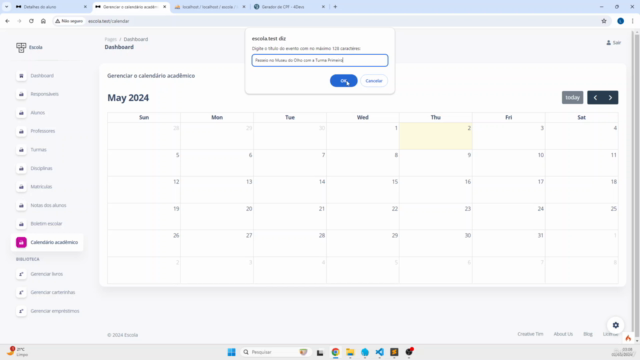
Task: Click the taskbar Pesquisar search box
Action: (276, 352)
